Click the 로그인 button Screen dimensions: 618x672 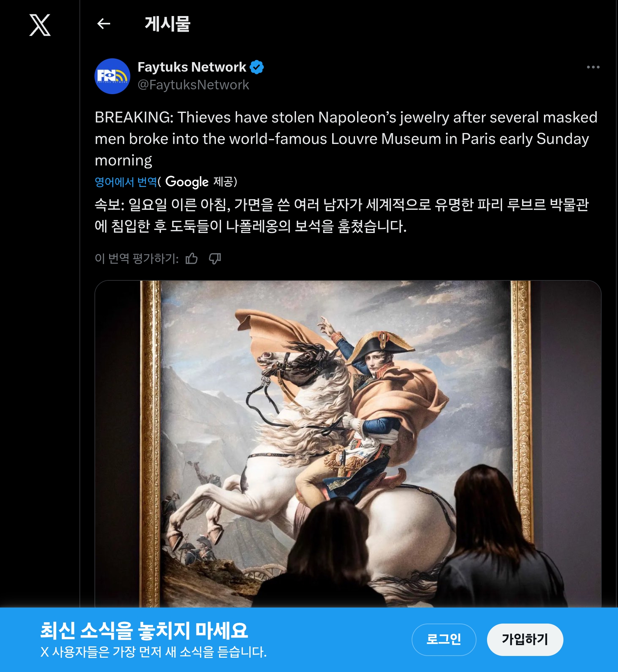tap(444, 640)
